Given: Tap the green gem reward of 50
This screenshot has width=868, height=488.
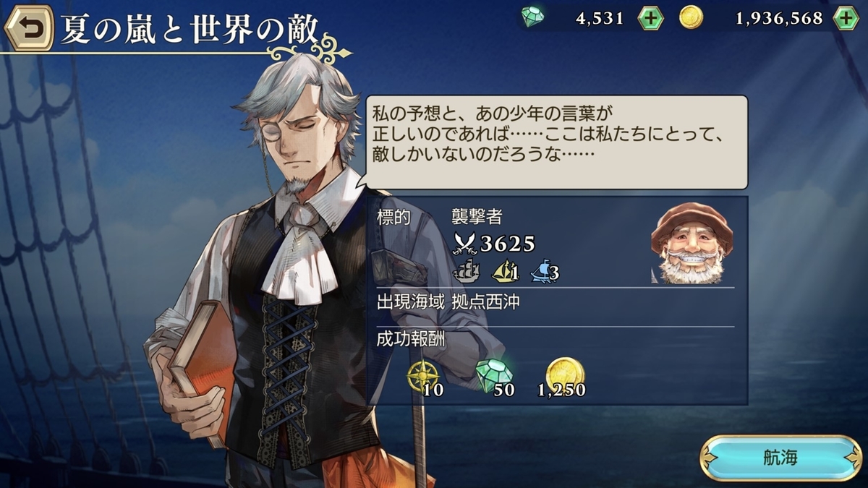Looking at the screenshot, I should point(493,374).
